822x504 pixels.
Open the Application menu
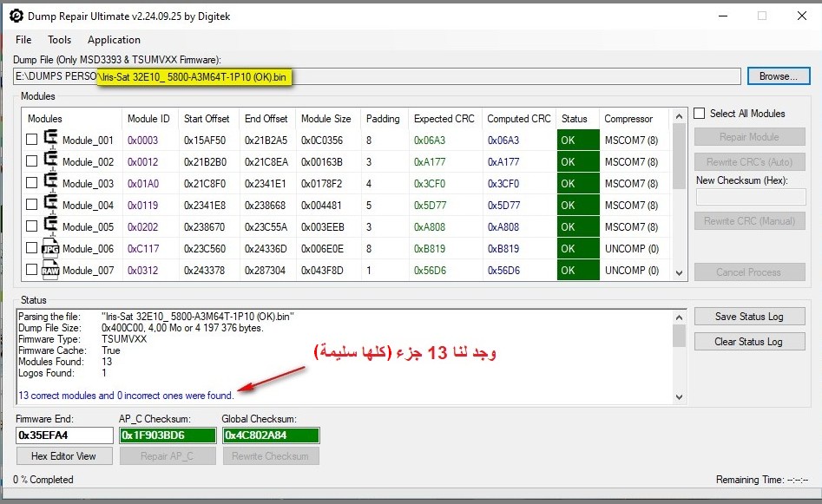pyautogui.click(x=114, y=40)
